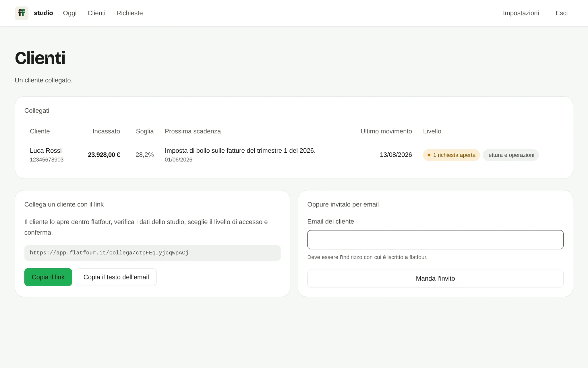Click the Livello column header
The image size is (588, 368).
pyautogui.click(x=432, y=131)
